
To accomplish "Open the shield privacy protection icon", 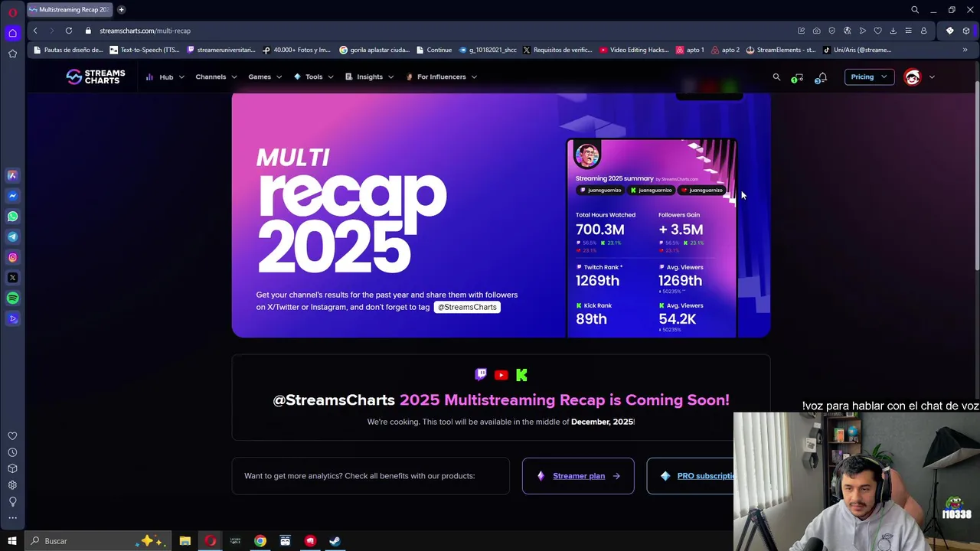I will pyautogui.click(x=832, y=31).
